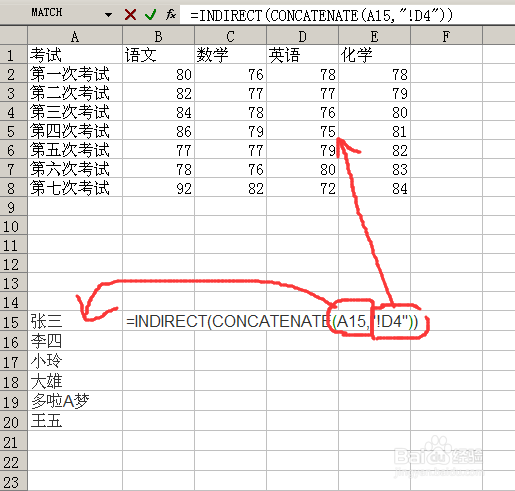Select the 第六次考试 cell
This screenshot has width=515, height=491.
coord(75,168)
